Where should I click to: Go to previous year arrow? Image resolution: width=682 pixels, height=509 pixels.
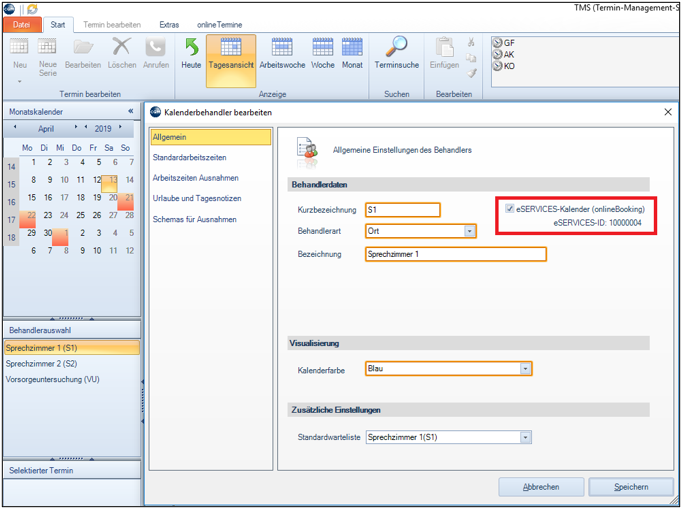(x=86, y=127)
